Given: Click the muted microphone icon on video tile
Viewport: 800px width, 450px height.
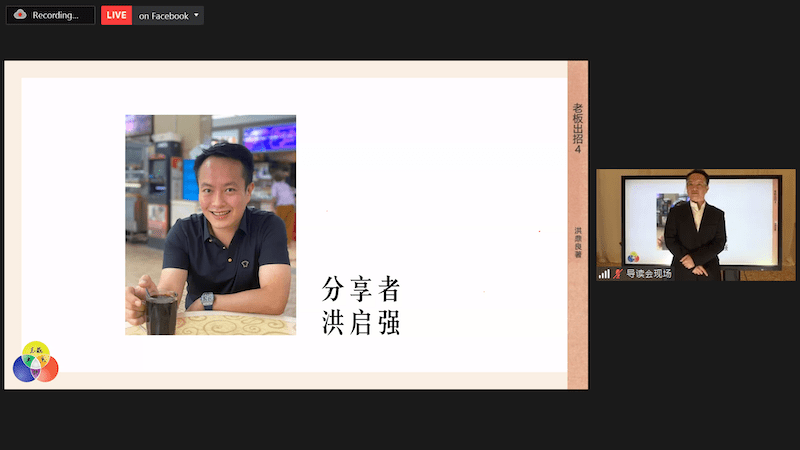Looking at the screenshot, I should (x=617, y=273).
